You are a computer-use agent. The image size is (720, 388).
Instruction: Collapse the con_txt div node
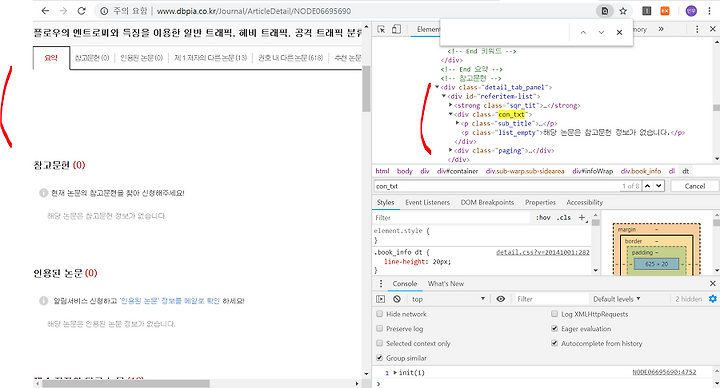451,114
